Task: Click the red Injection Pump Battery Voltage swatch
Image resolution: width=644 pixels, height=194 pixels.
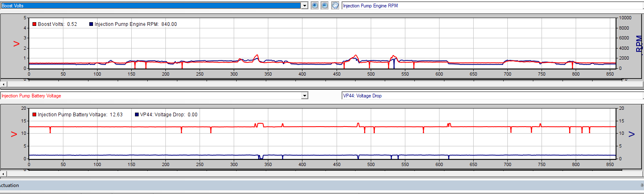Action: (35, 115)
